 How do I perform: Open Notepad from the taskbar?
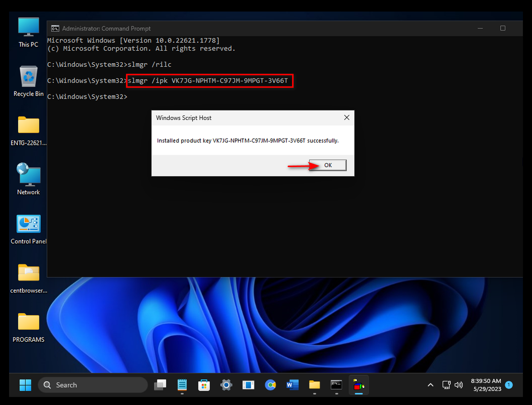click(182, 385)
